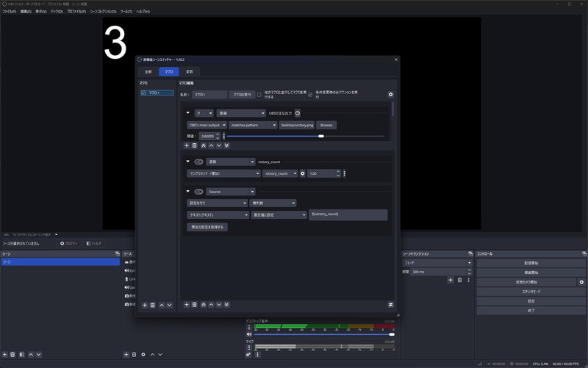The image size is (588, 368).
Task: Open source properties gear in Sources dock toolbar
Action: [x=143, y=355]
